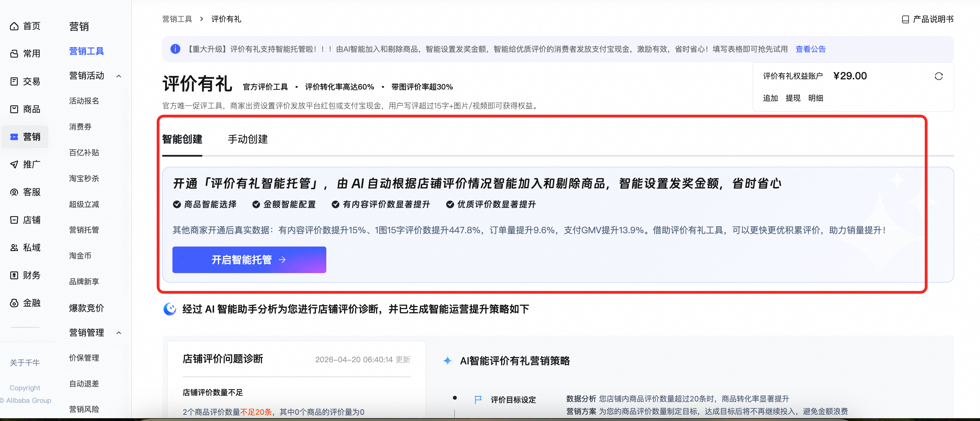Open the 店铺 sidebar icon

14,220
